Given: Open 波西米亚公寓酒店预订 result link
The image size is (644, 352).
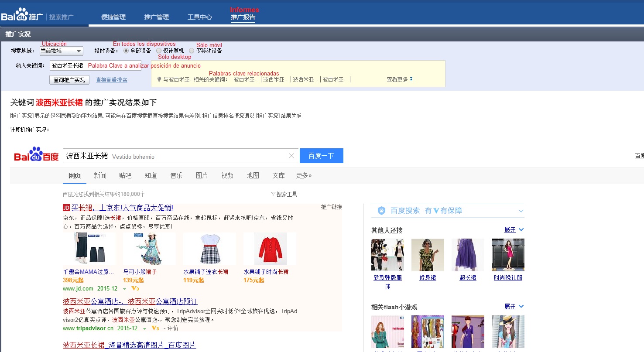Looking at the screenshot, I should [130, 301].
